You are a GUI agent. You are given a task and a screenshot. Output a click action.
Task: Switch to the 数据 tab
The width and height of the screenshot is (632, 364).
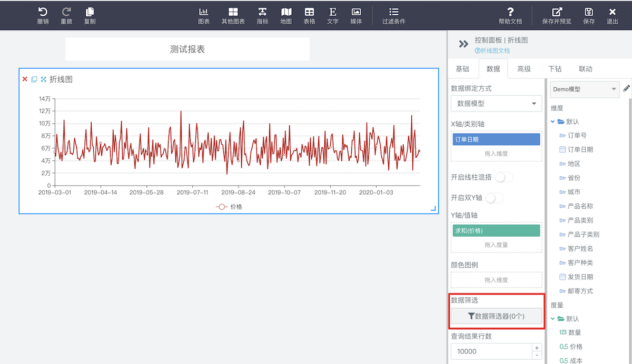pyautogui.click(x=493, y=69)
